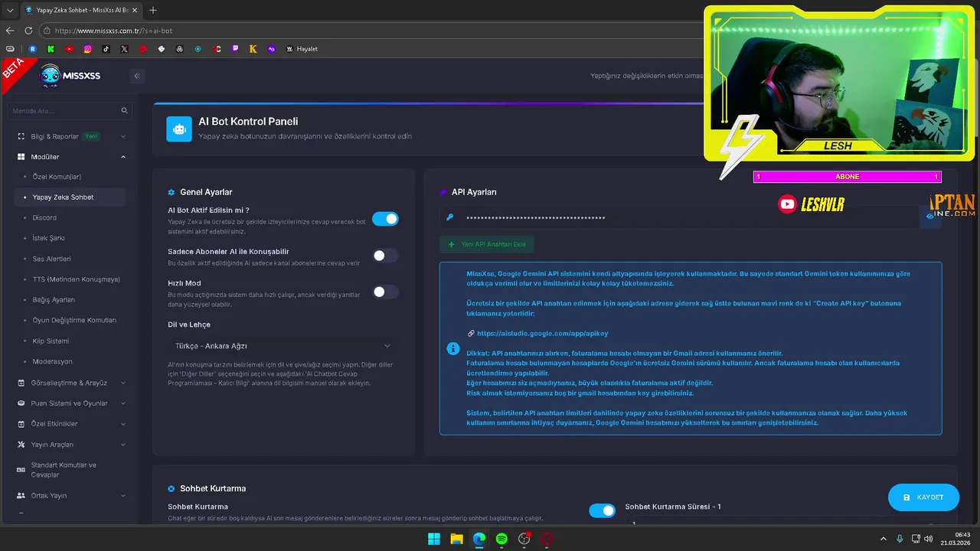The width and height of the screenshot is (980, 551).
Task: Select Yapay Zeka Sohbet in the sidebar
Action: [x=70, y=197]
